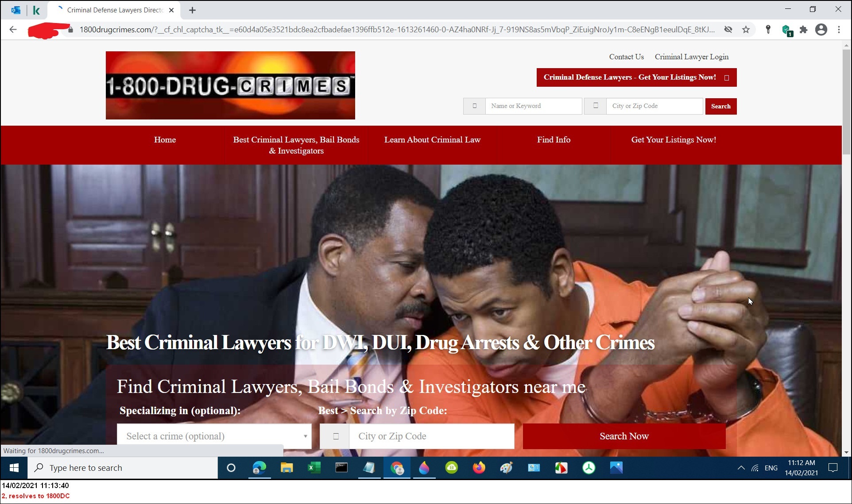Viewport: 852px width, 504px height.
Task: Open the Chrome profile avatar icon
Action: click(821, 30)
